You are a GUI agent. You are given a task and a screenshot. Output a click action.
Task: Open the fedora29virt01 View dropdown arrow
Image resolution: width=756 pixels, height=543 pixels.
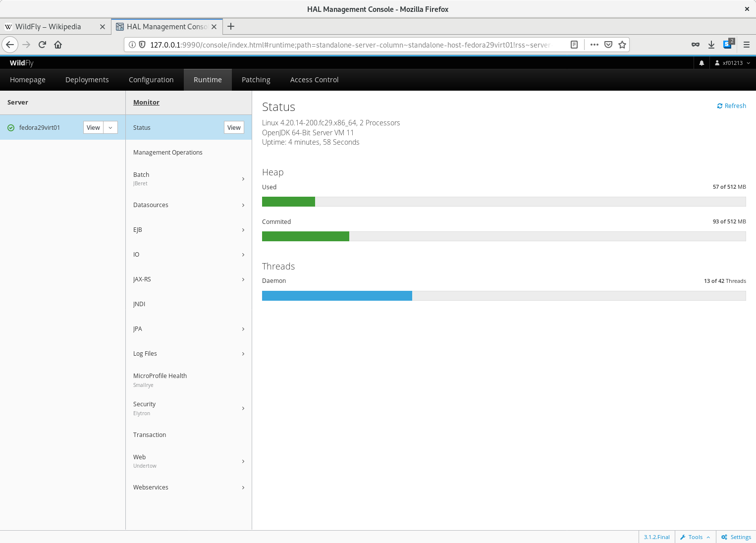(x=110, y=128)
